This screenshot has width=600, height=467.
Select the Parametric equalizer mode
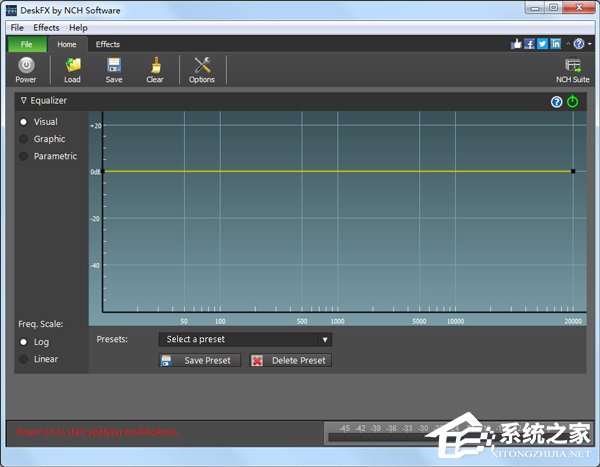(x=23, y=156)
